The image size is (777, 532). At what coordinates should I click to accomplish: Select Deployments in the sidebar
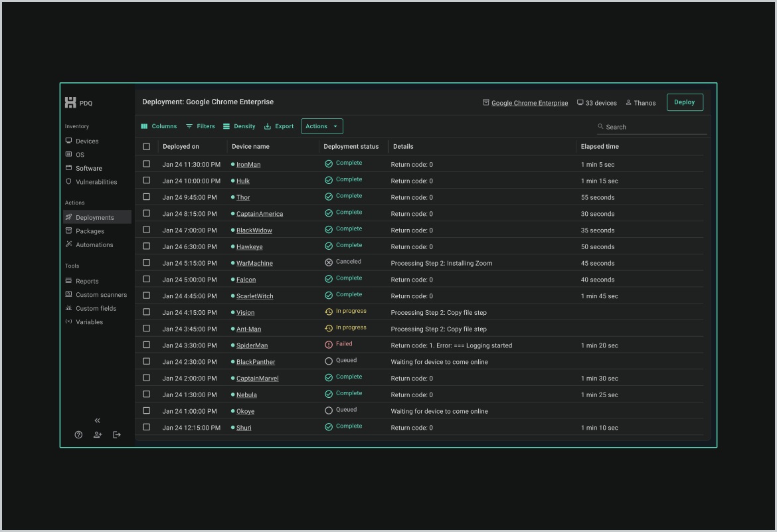point(97,217)
